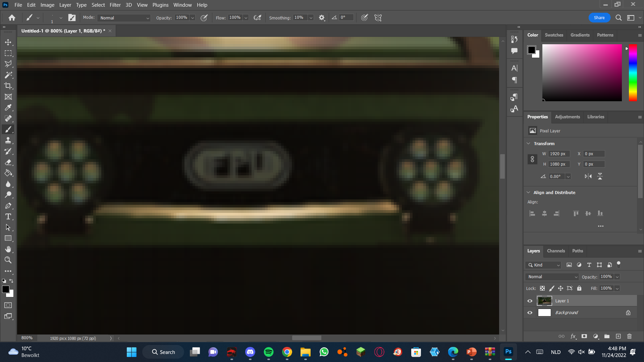Open the Filter menu
Image resolution: width=644 pixels, height=362 pixels.
[115, 5]
